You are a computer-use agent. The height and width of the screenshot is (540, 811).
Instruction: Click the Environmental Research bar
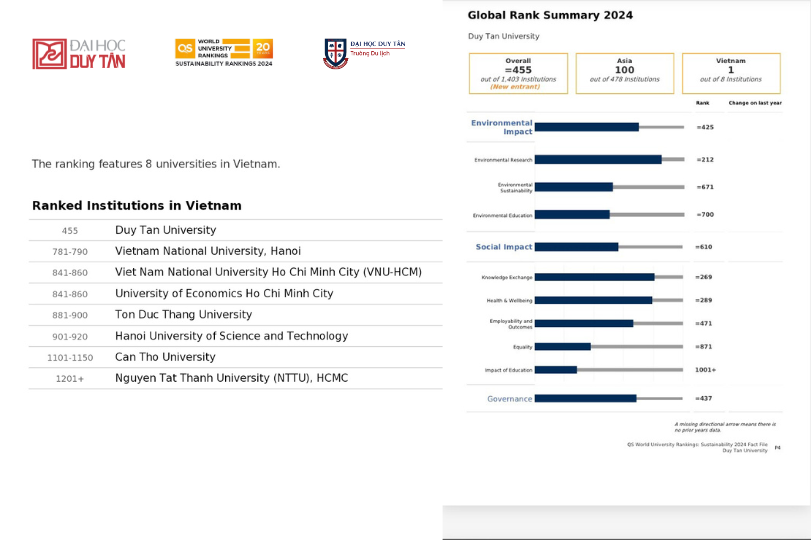tap(598, 159)
